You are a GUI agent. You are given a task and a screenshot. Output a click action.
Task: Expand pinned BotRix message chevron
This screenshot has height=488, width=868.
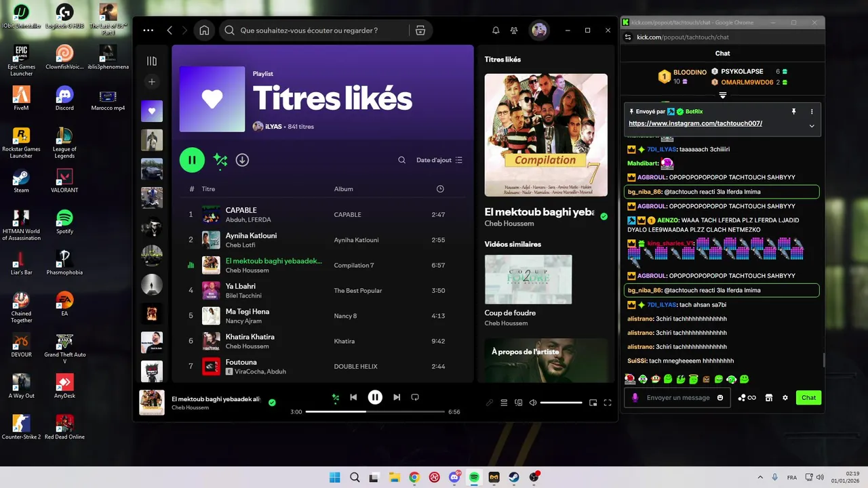tap(812, 125)
